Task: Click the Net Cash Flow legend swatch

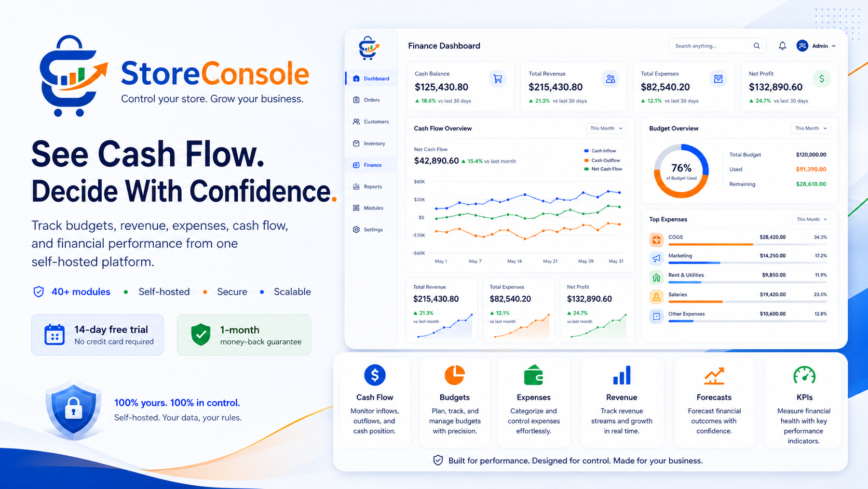Action: coord(587,169)
